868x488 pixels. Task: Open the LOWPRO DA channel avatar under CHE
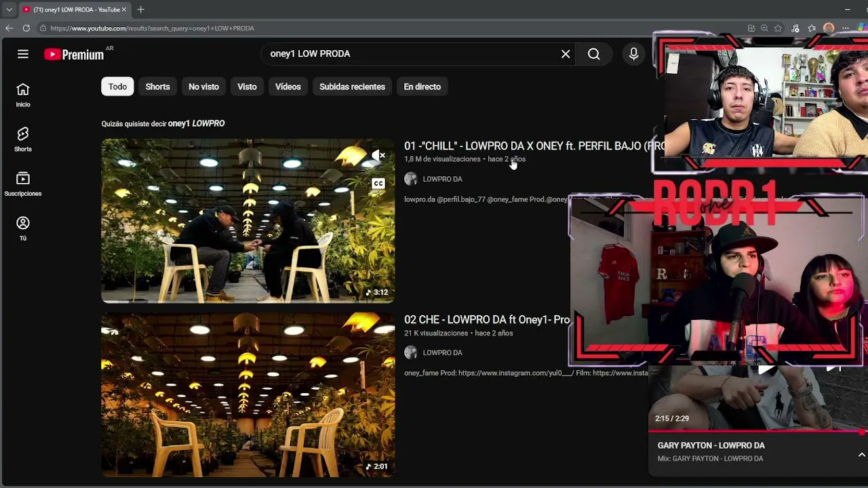click(410, 352)
